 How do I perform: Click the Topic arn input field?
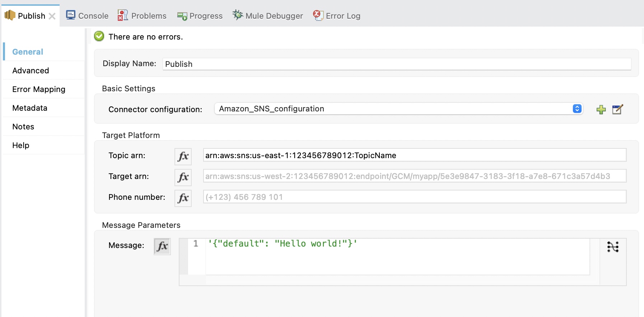[415, 155]
